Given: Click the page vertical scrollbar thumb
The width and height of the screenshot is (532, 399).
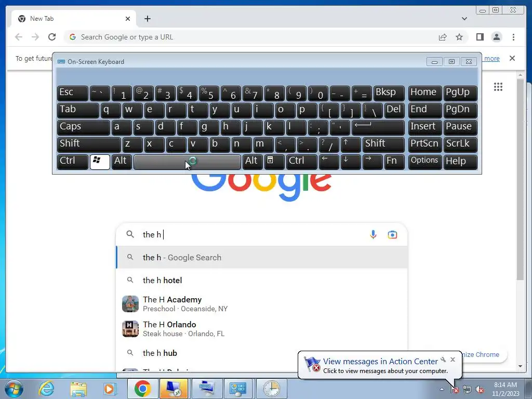Looking at the screenshot, I should [520, 179].
